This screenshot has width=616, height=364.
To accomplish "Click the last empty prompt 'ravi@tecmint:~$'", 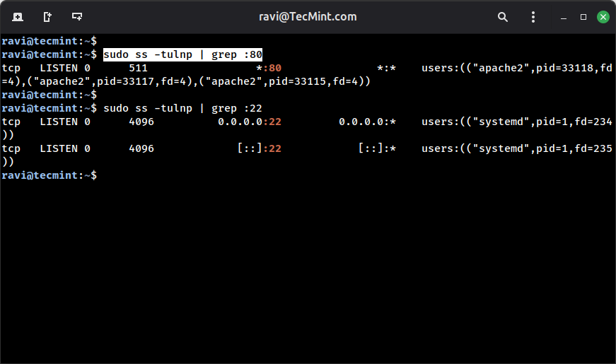I will point(49,175).
